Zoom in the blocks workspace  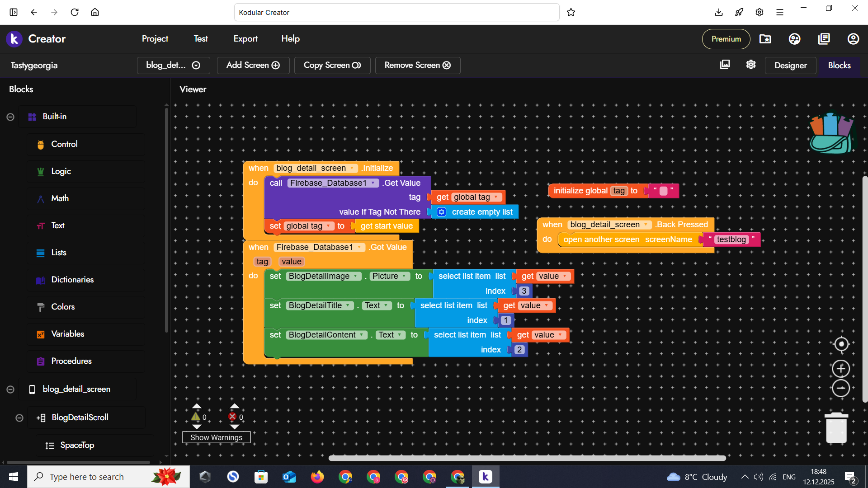click(841, 369)
